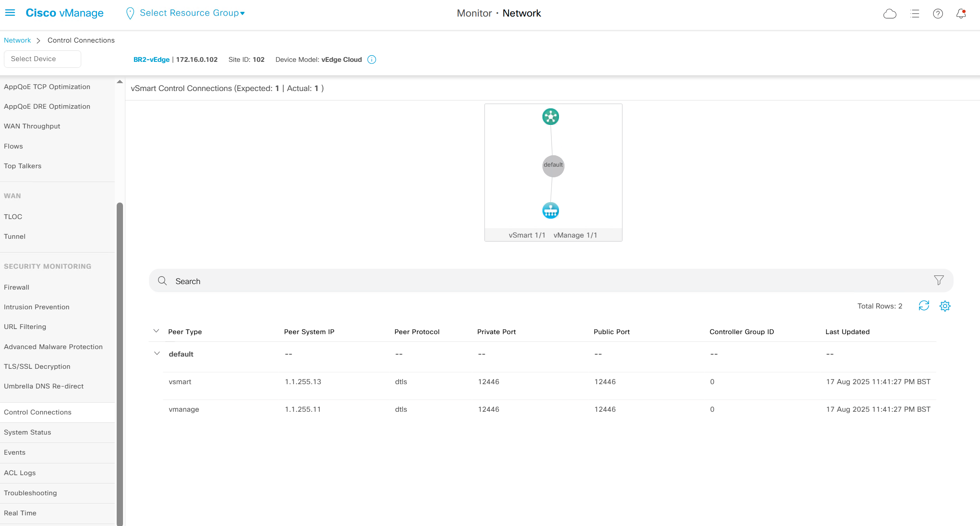Click the Search input field

click(512, 281)
